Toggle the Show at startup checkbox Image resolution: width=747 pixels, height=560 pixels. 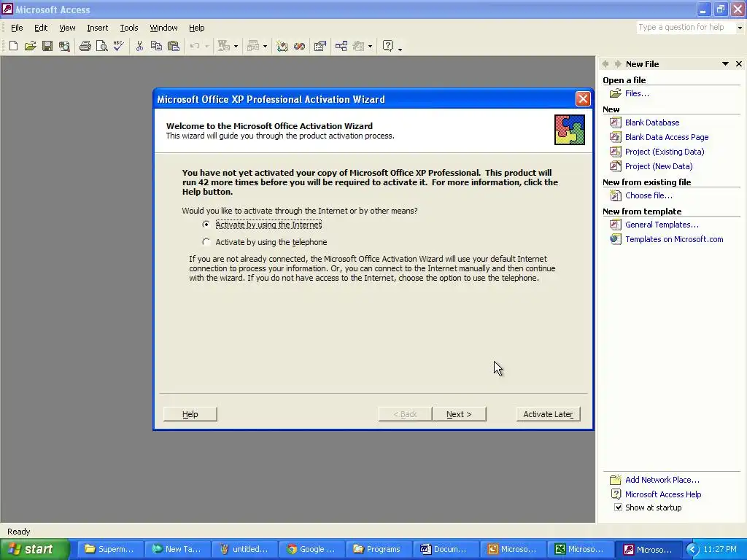point(618,507)
